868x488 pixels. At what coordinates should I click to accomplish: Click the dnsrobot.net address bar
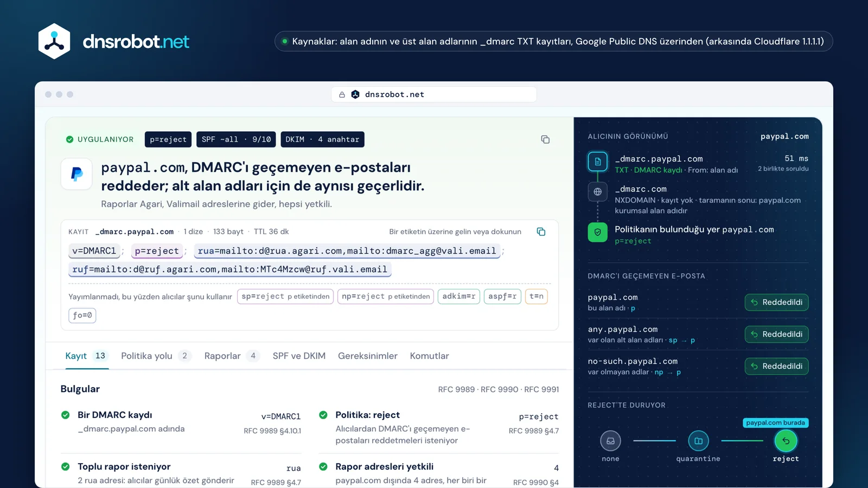pyautogui.click(x=434, y=94)
